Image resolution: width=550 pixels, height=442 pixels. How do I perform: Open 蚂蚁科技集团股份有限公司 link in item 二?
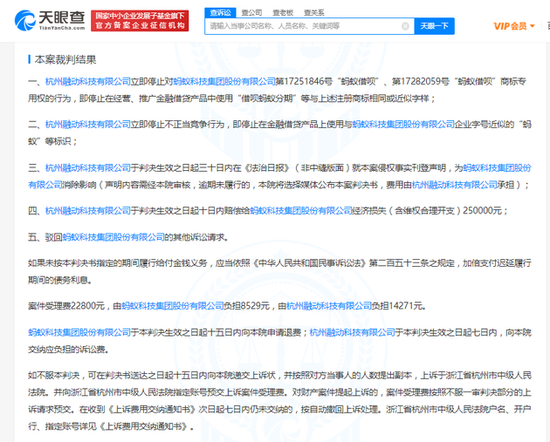pyautogui.click(x=403, y=124)
